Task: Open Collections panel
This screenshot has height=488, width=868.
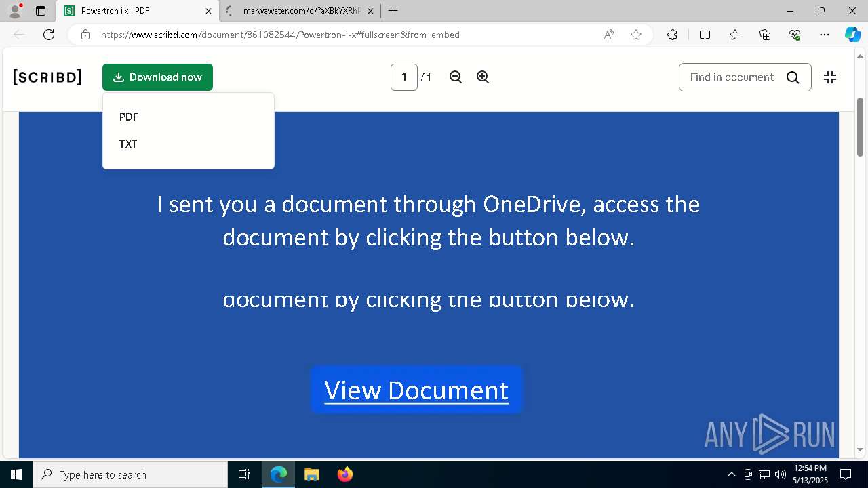Action: [x=765, y=35]
